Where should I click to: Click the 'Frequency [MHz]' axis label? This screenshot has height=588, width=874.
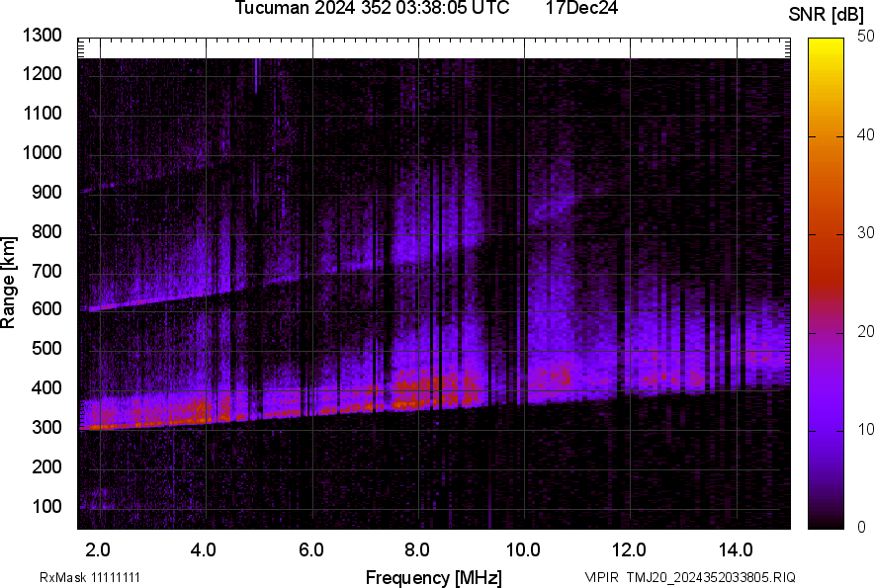click(x=434, y=577)
